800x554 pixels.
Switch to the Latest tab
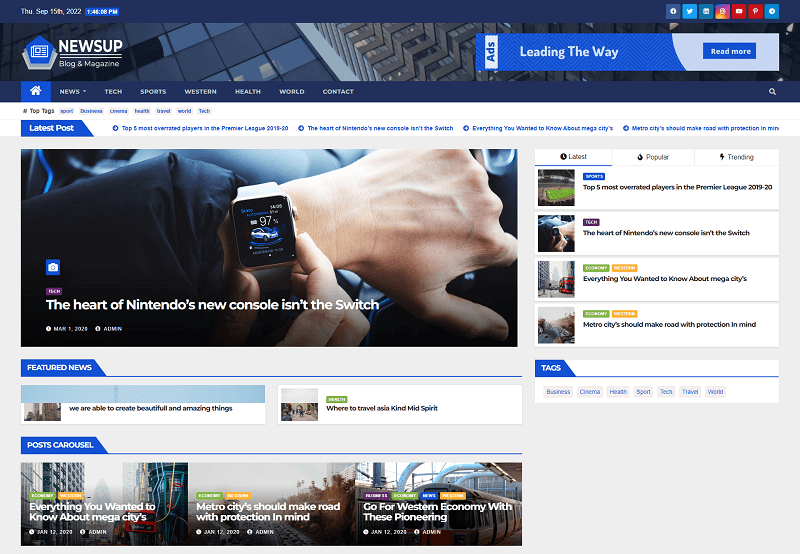pos(573,157)
